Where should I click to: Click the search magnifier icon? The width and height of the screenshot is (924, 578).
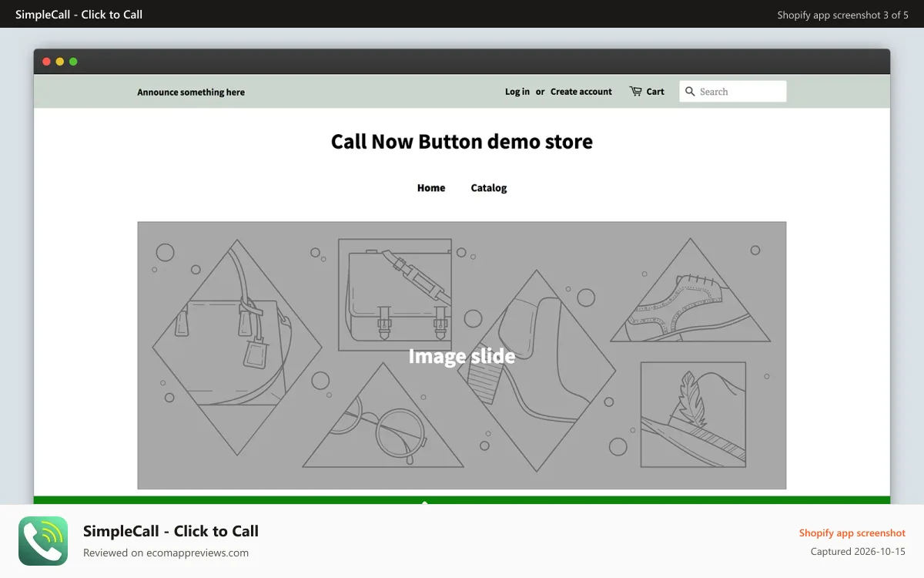690,92
